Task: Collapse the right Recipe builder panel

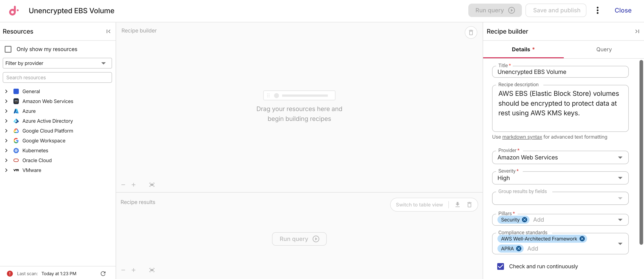Action: (637, 32)
